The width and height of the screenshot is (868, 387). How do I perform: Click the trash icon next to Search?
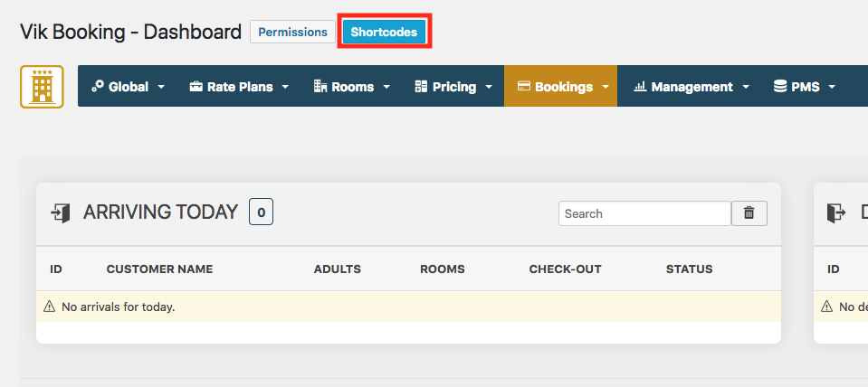[x=749, y=213]
